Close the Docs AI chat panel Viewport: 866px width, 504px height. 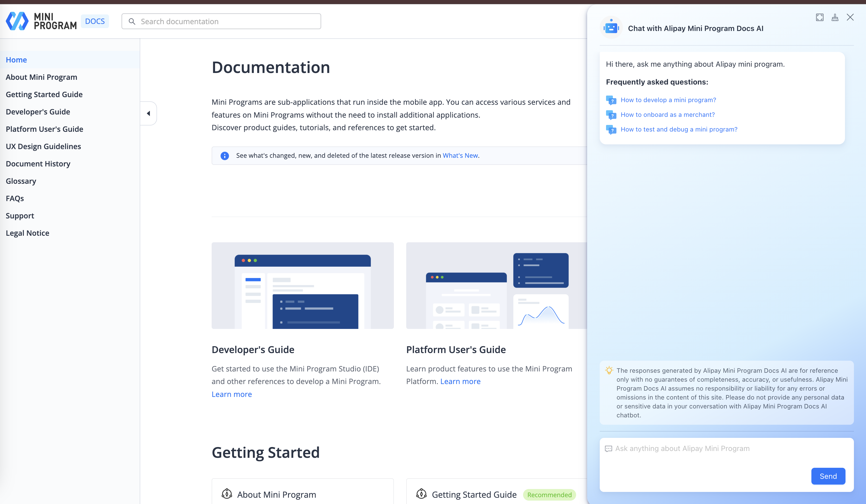(850, 18)
